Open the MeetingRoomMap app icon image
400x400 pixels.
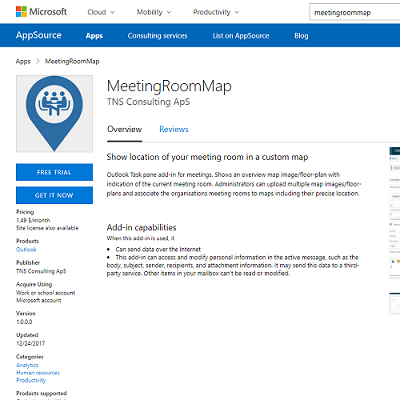54,114
